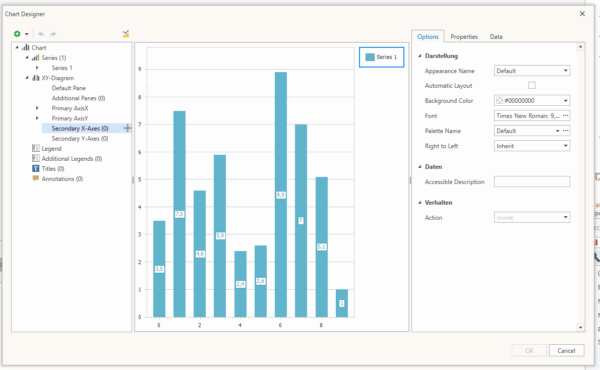Click the Font ellipsis button
This screenshot has height=370, width=600.
pyautogui.click(x=566, y=116)
